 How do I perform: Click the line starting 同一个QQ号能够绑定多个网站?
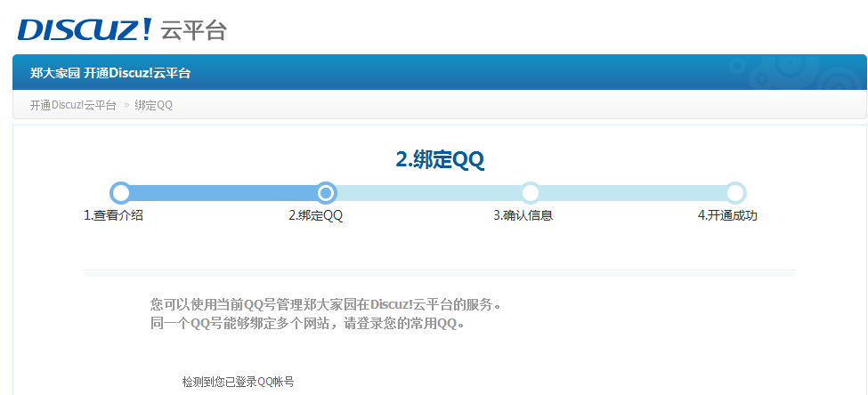click(307, 324)
